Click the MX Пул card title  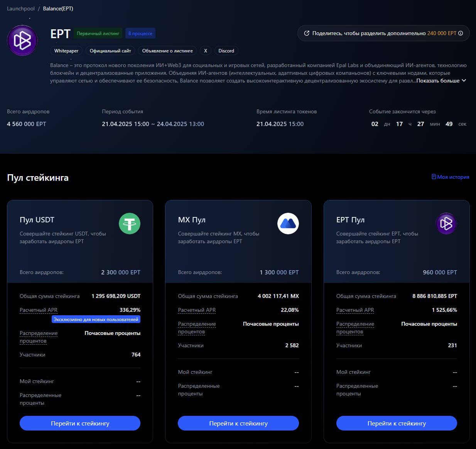192,220
